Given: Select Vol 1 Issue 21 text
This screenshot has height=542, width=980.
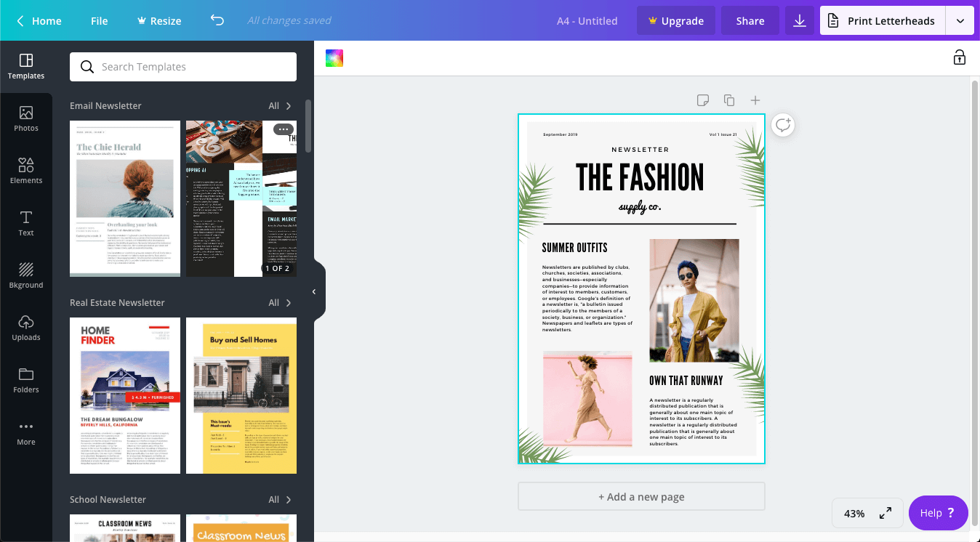Looking at the screenshot, I should 723,134.
